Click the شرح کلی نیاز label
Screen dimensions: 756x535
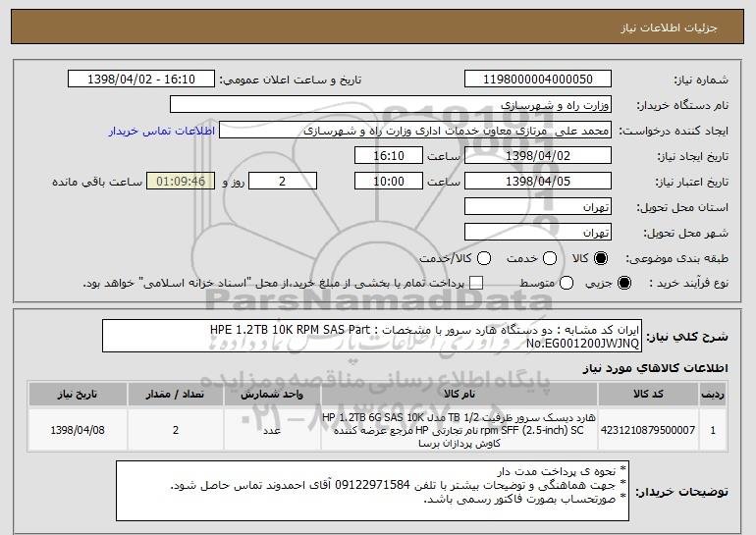pos(687,337)
